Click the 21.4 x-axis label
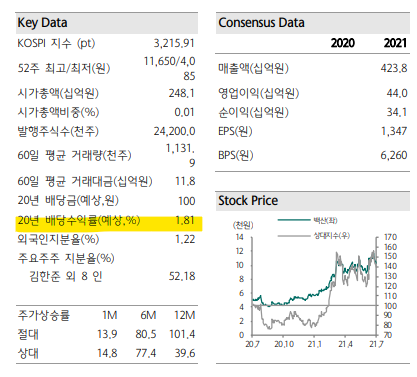This screenshot has height=377, width=417. pos(346,344)
